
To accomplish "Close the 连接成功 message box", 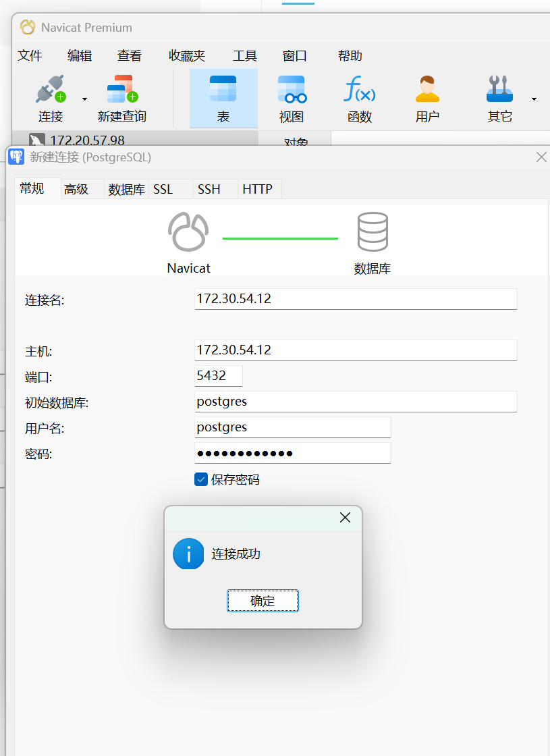I will [345, 517].
